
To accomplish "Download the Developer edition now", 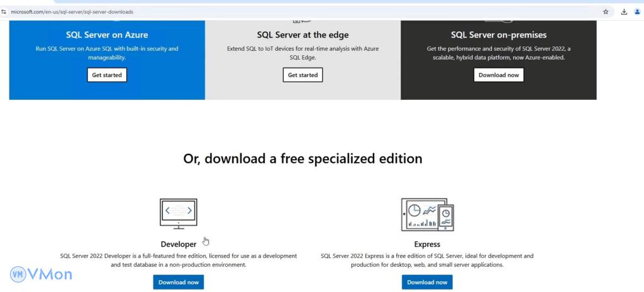I will pyautogui.click(x=179, y=282).
